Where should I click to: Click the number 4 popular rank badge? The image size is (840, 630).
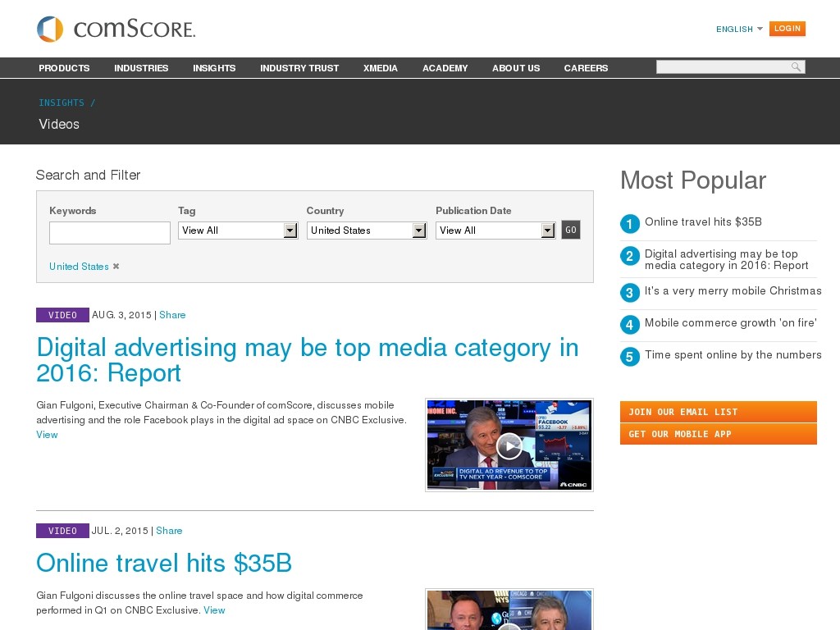click(630, 325)
